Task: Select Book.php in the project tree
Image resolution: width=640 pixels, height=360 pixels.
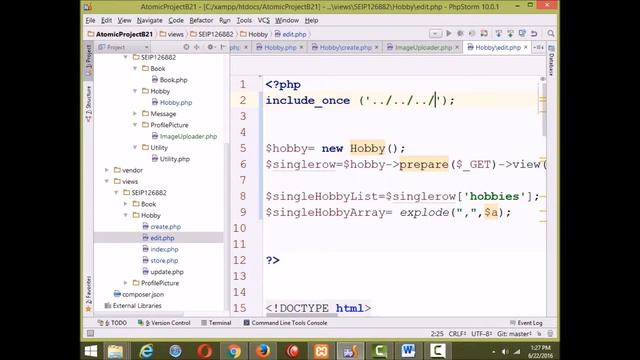Action: (x=169, y=80)
